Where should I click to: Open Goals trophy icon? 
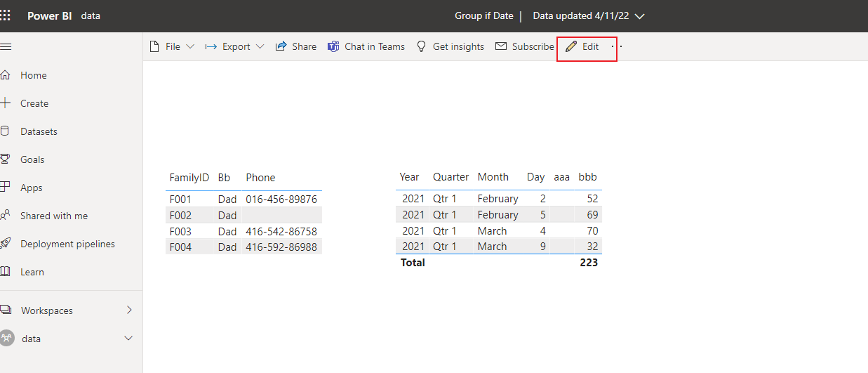(x=5, y=159)
